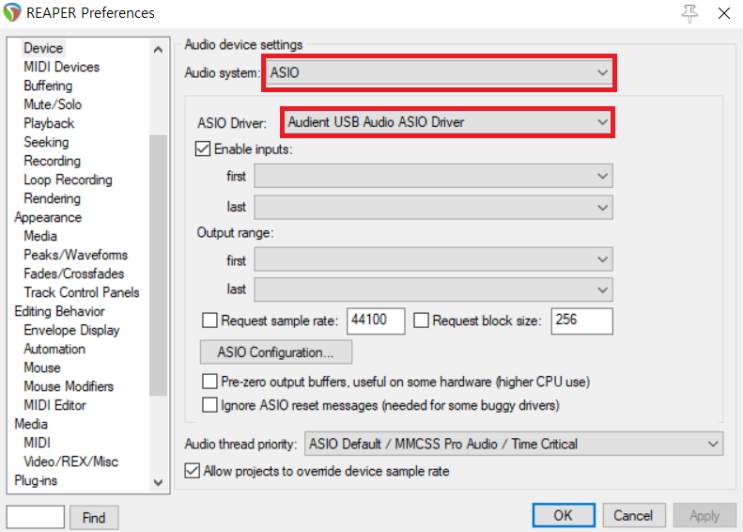743x532 pixels.
Task: Click the pin window icon
Action: tap(689, 13)
